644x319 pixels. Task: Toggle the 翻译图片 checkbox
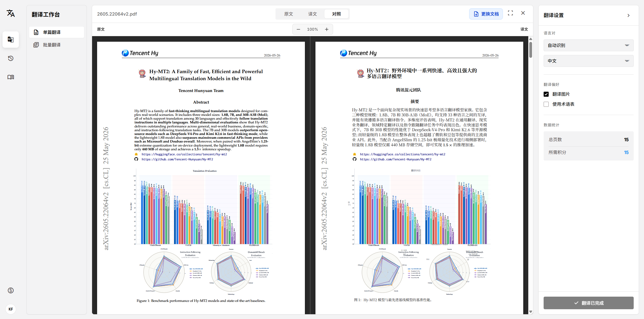pyautogui.click(x=546, y=94)
